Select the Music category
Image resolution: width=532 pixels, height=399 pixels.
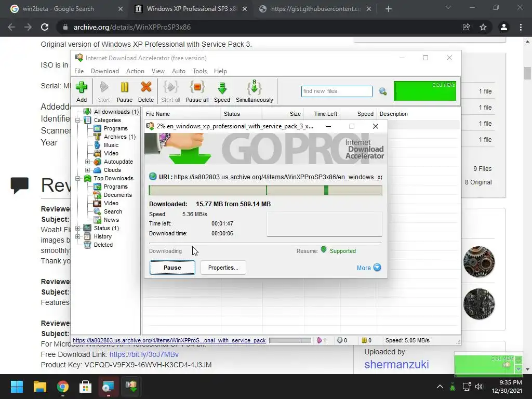pos(111,145)
